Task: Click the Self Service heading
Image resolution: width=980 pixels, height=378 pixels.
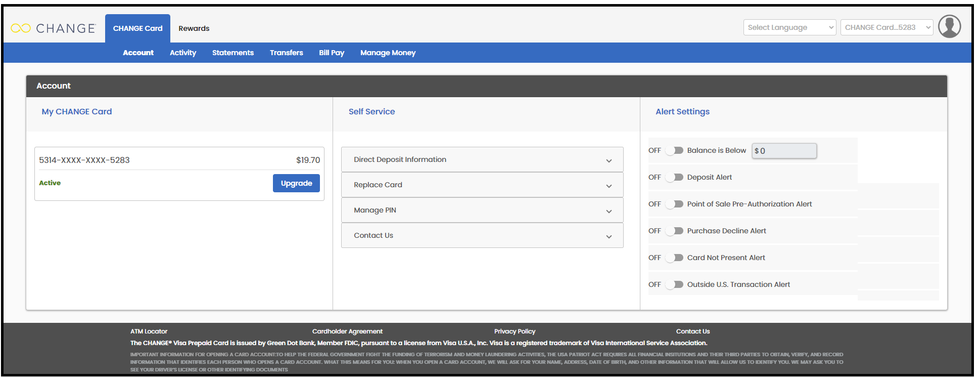Action: pyautogui.click(x=372, y=111)
